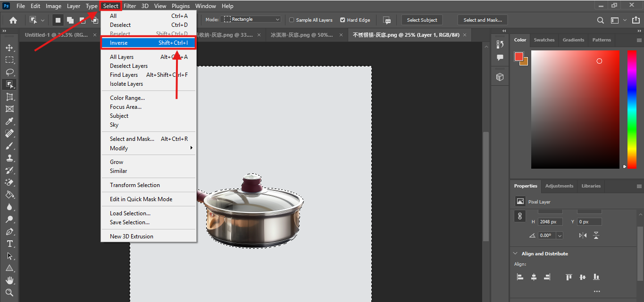This screenshot has width=644, height=302.
Task: Toggle Add to Selection mode button
Action: pyautogui.click(x=70, y=20)
